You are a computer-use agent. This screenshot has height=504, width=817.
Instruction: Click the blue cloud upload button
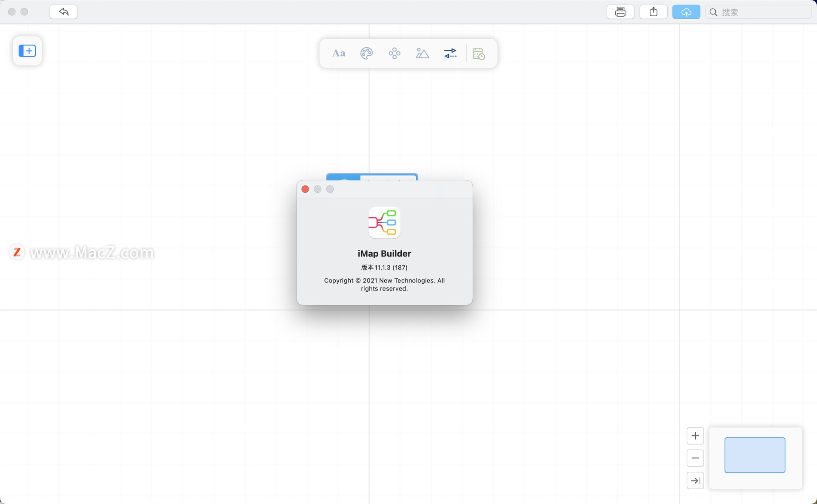(686, 12)
